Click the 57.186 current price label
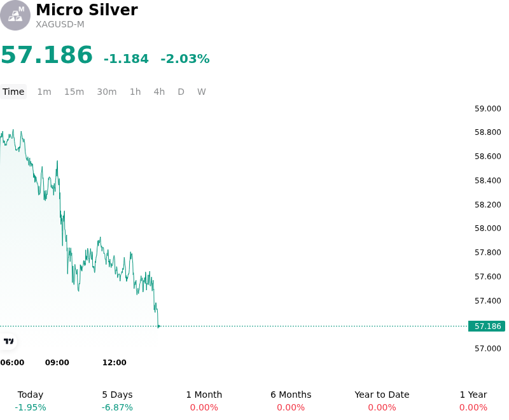 [487, 326]
